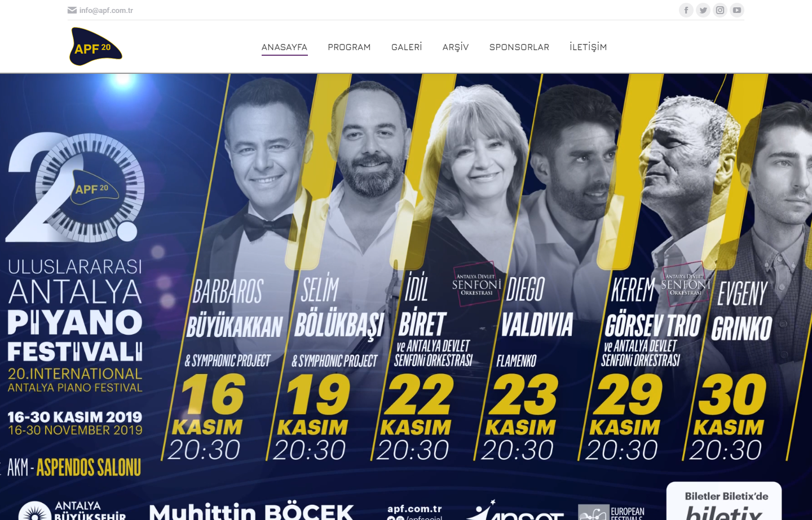This screenshot has height=520, width=812.
Task: Open the SPONSORLAR menu item
Action: 519,47
